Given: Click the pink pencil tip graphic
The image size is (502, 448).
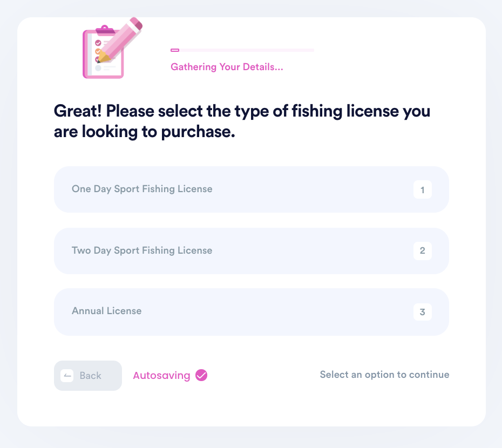Looking at the screenshot, I should click(x=103, y=58).
